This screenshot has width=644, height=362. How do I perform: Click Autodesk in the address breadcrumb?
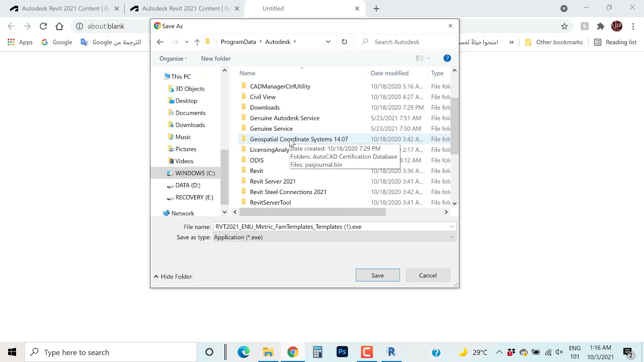click(278, 42)
